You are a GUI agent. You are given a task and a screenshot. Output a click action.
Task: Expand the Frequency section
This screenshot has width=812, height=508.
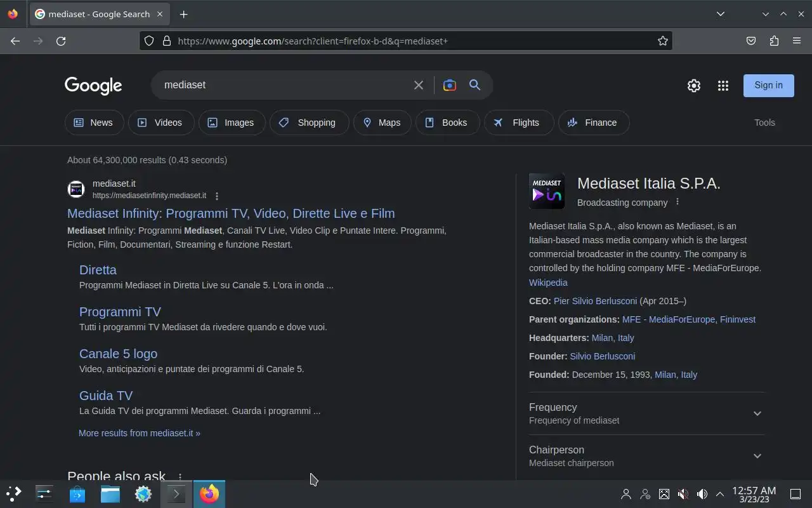[647, 413]
